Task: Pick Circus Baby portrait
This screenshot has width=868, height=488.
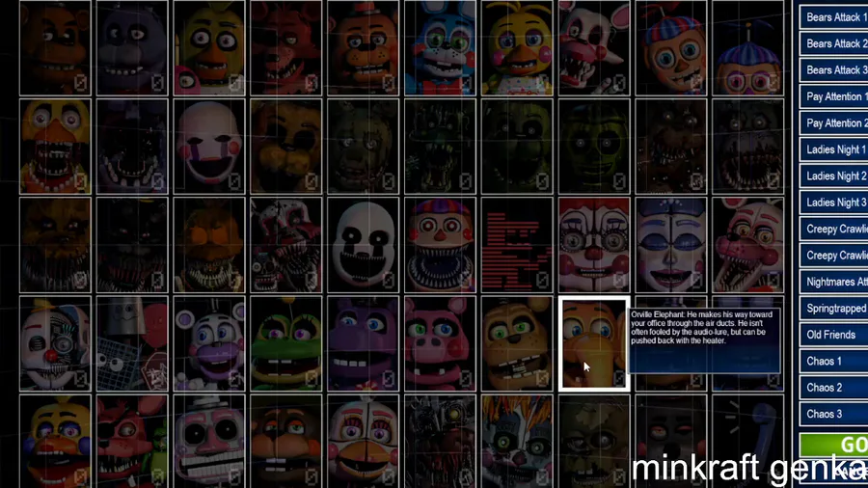Action: coord(593,245)
